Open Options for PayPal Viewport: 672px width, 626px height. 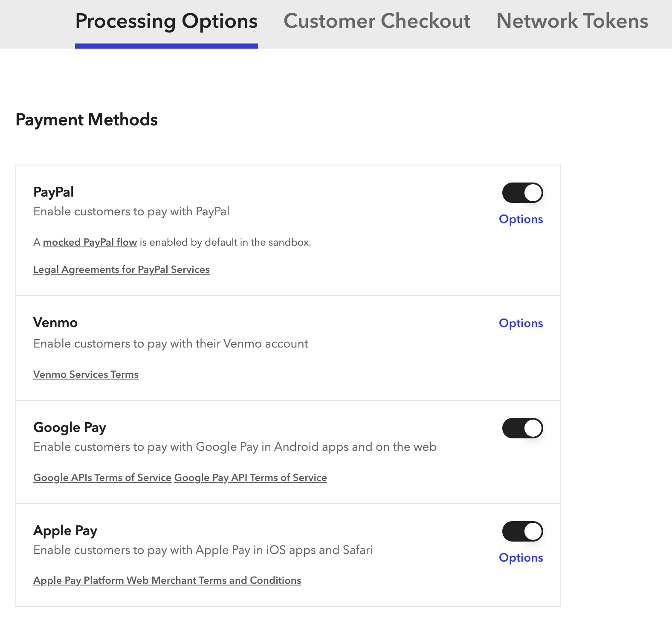click(x=521, y=219)
